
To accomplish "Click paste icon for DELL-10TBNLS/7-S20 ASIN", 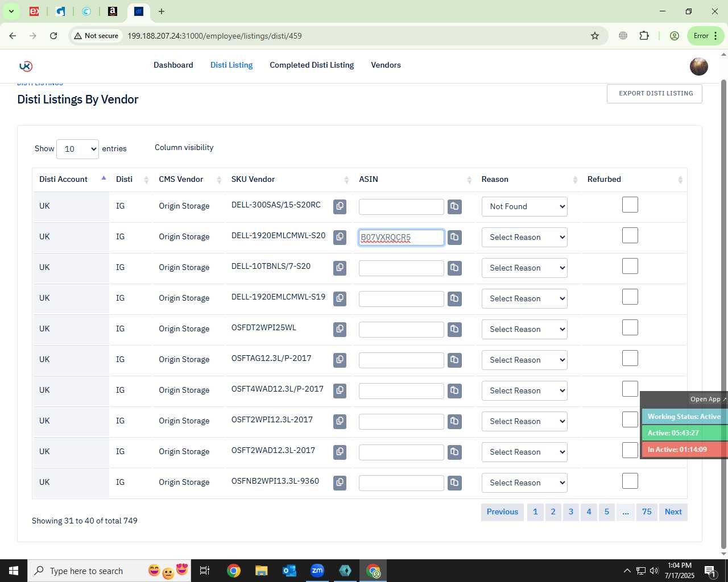I will (x=454, y=268).
